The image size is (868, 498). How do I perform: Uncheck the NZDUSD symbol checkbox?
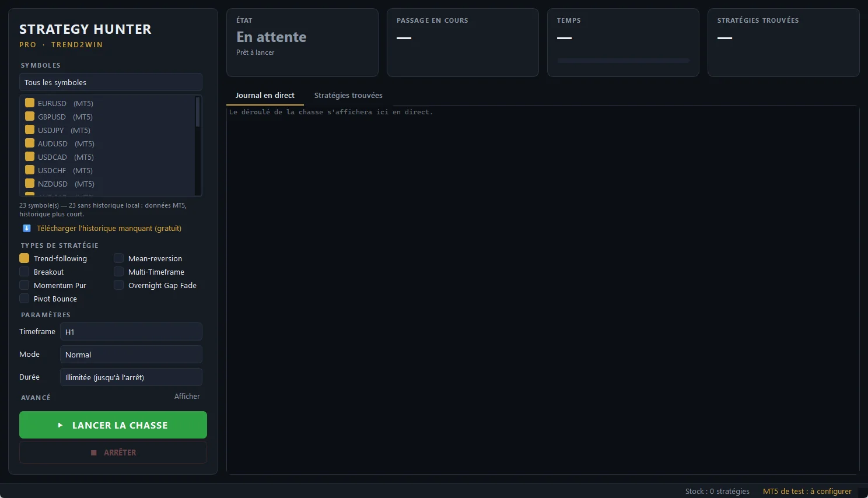30,183
